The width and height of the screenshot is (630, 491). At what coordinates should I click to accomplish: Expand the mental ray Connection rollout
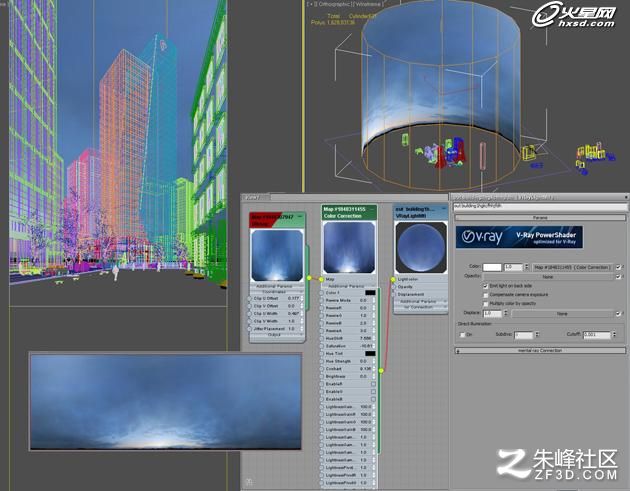(540, 351)
